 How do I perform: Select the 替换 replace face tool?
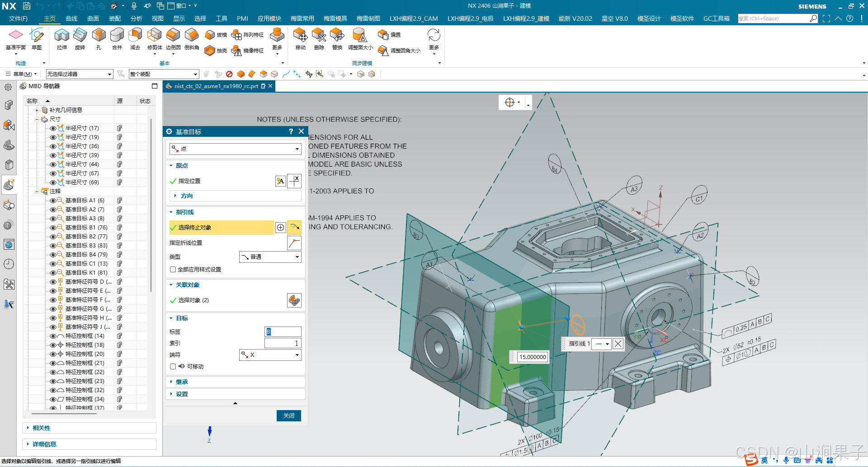point(337,39)
